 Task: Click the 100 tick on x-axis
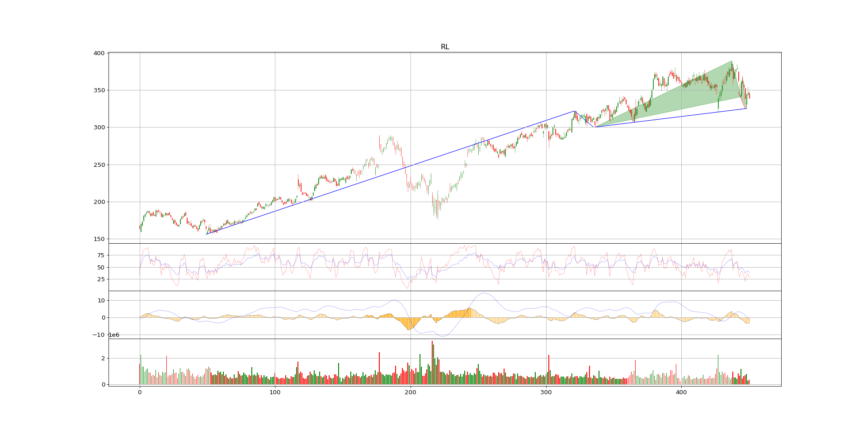275,392
